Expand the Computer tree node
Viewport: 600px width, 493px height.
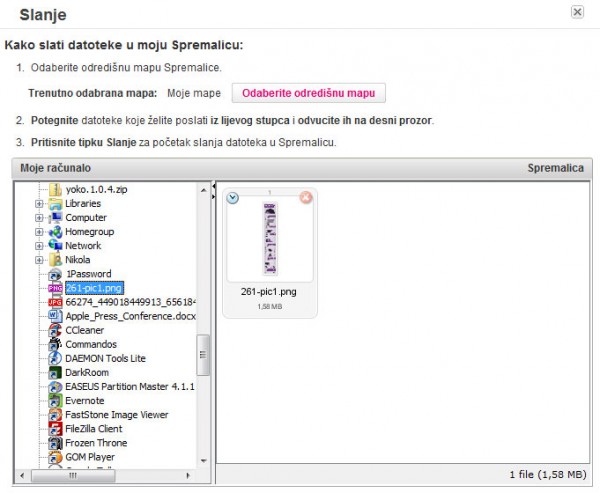pos(39,218)
